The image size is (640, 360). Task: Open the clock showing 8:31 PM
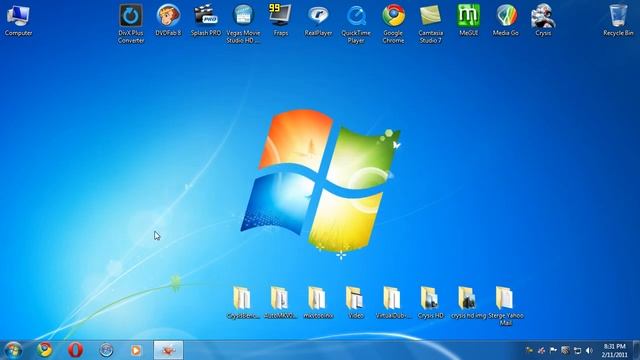point(614,350)
